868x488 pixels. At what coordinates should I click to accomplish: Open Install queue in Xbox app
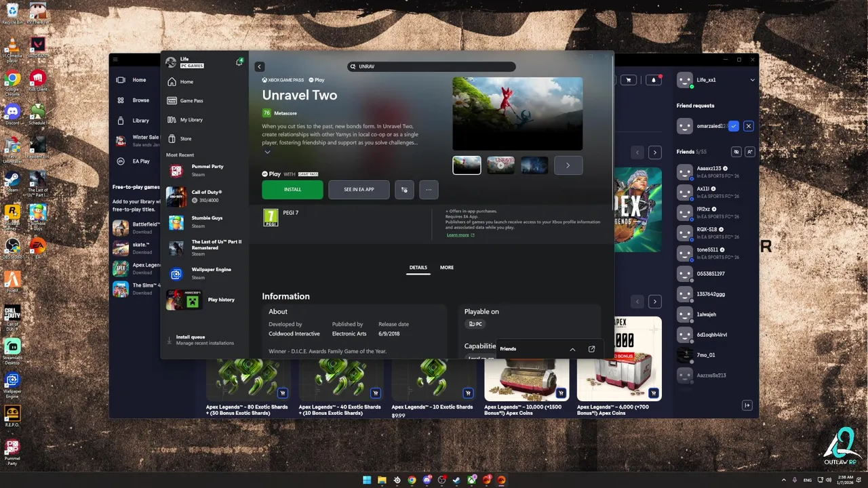click(204, 340)
